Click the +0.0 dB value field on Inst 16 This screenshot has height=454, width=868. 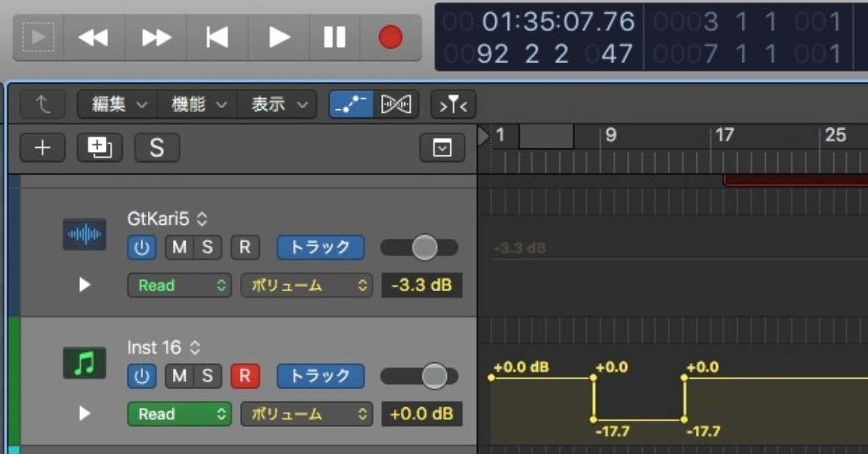[x=422, y=414]
